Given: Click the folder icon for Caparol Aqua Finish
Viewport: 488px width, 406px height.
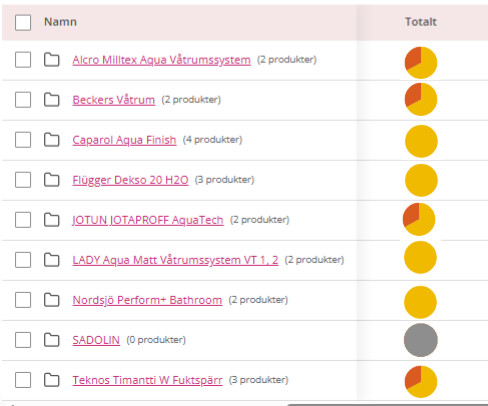Looking at the screenshot, I should (52, 139).
